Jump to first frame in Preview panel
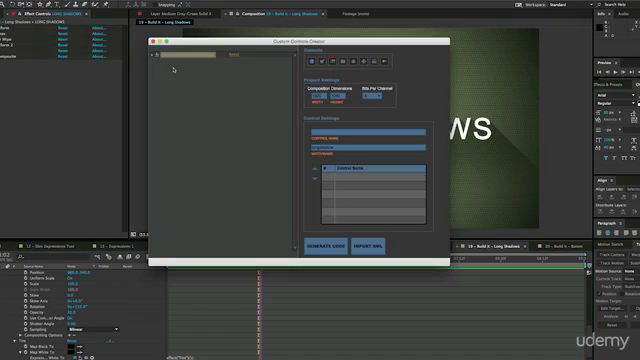 [599, 72]
